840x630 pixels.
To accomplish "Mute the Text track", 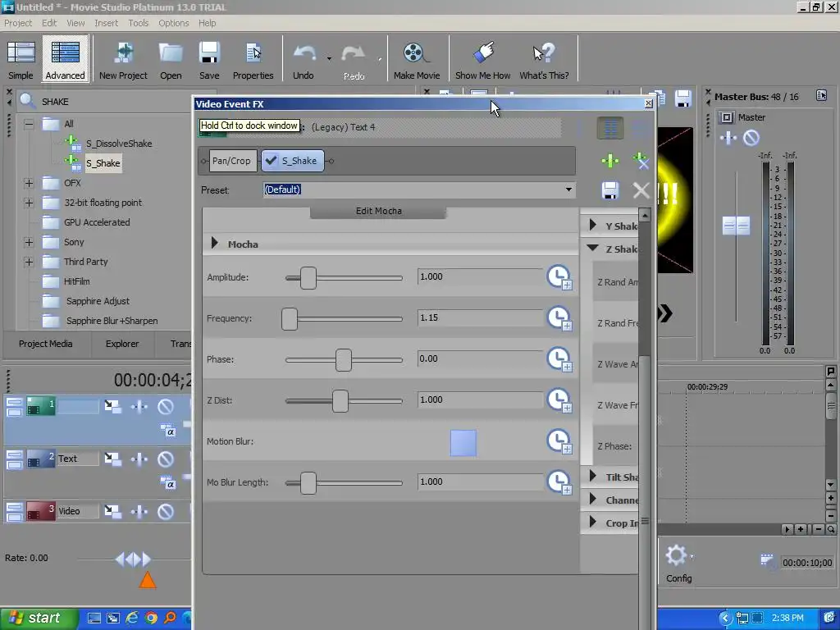I will tap(166, 459).
